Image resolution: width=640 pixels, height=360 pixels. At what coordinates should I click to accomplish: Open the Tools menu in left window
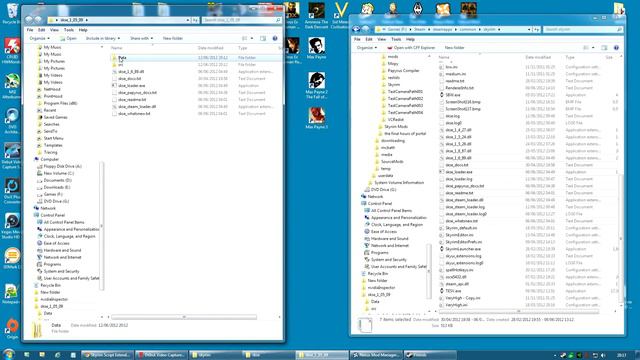69,30
